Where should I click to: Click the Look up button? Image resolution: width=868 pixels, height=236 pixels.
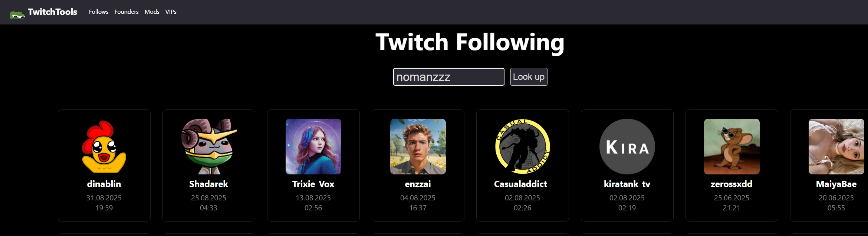pyautogui.click(x=529, y=77)
